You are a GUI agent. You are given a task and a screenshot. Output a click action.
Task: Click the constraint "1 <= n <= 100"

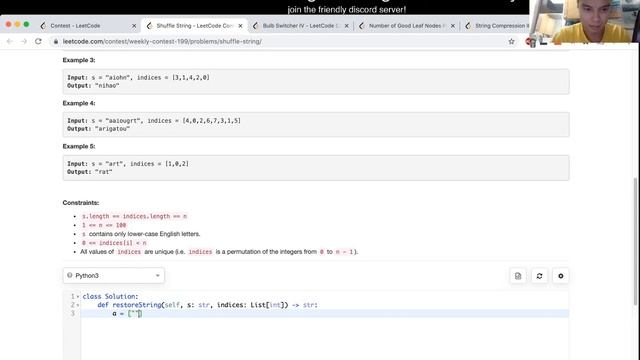pyautogui.click(x=104, y=225)
